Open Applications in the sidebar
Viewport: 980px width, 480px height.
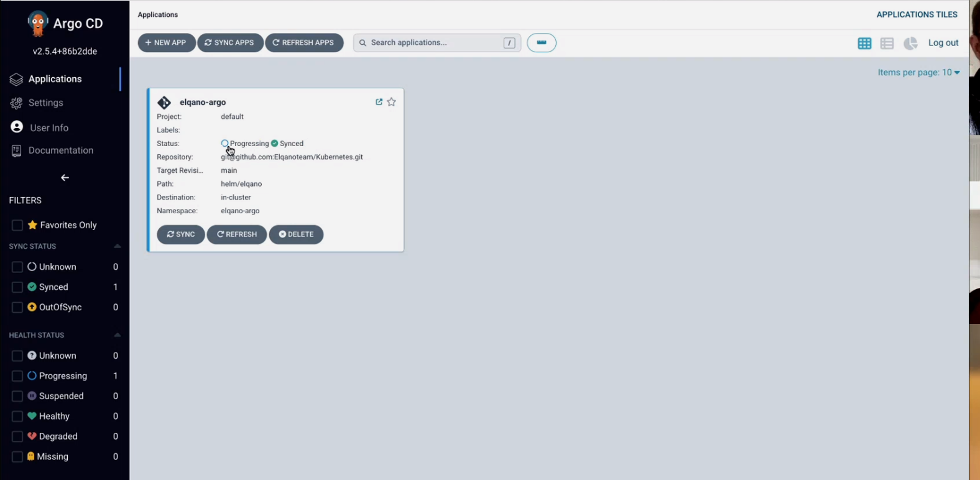[x=55, y=79]
